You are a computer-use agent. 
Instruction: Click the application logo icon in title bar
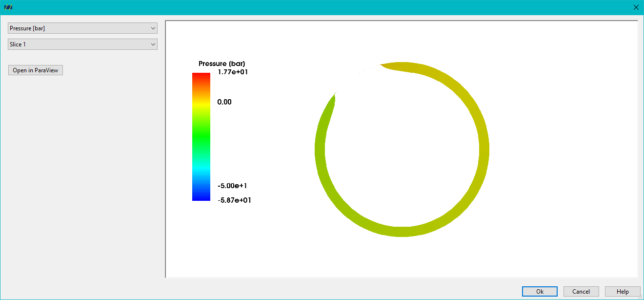[x=8, y=7]
